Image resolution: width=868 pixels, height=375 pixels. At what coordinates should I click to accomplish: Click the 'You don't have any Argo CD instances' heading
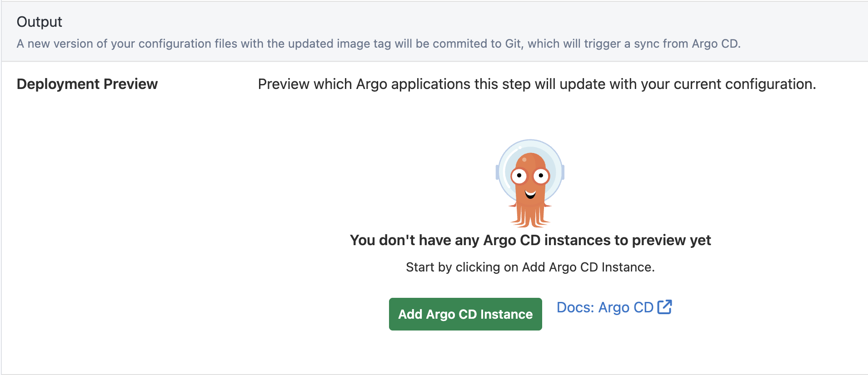530,240
